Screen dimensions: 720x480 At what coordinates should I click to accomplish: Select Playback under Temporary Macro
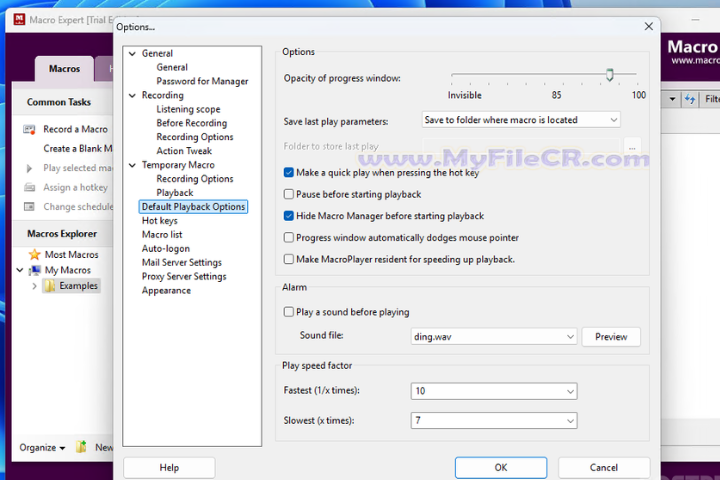pos(175,193)
